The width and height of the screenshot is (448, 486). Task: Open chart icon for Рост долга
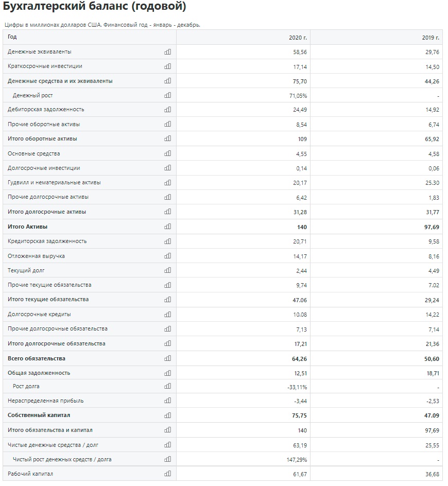coord(167,386)
